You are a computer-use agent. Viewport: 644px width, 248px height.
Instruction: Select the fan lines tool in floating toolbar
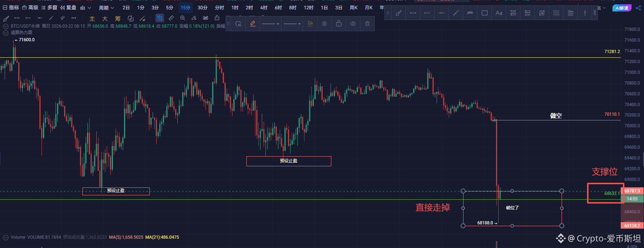tap(571, 13)
